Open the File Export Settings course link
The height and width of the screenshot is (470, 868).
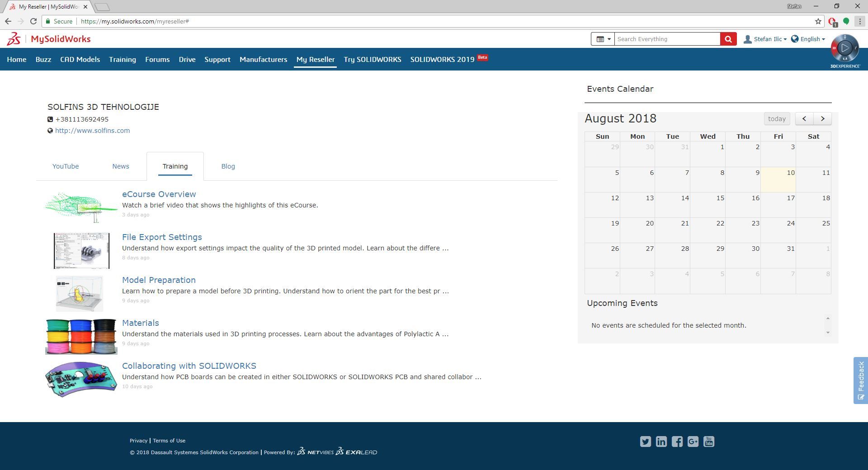point(162,237)
